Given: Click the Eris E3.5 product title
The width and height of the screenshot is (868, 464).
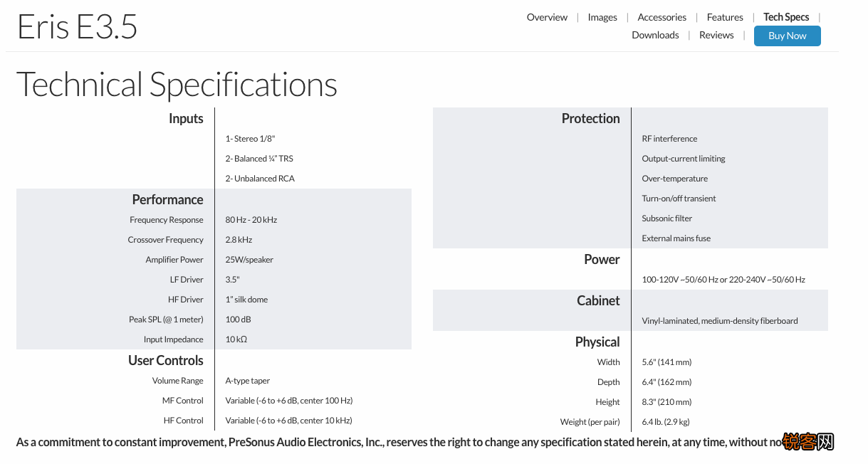Looking at the screenshot, I should [x=77, y=27].
